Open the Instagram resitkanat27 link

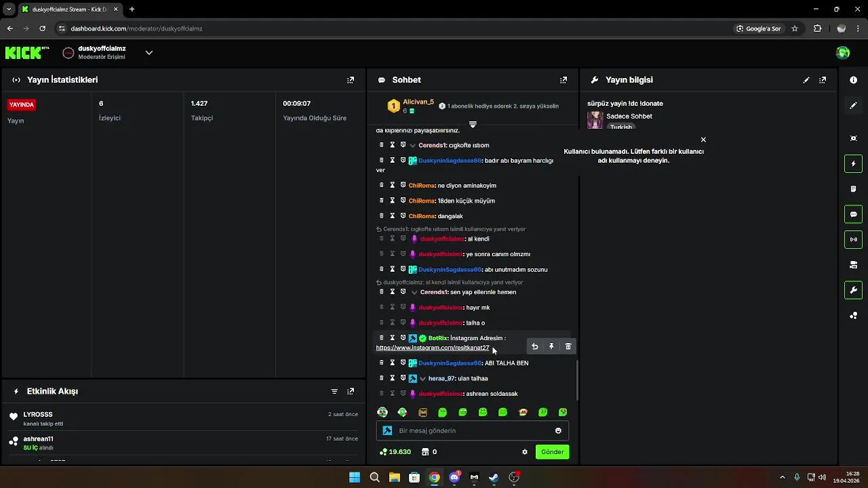(x=433, y=348)
